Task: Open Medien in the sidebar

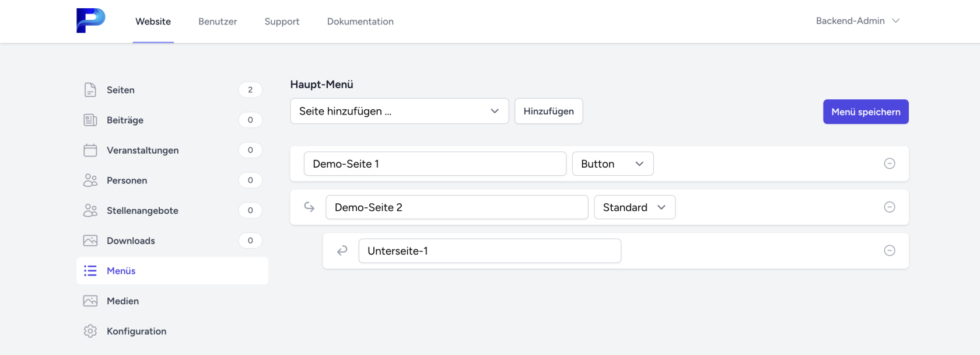Action: tap(123, 301)
